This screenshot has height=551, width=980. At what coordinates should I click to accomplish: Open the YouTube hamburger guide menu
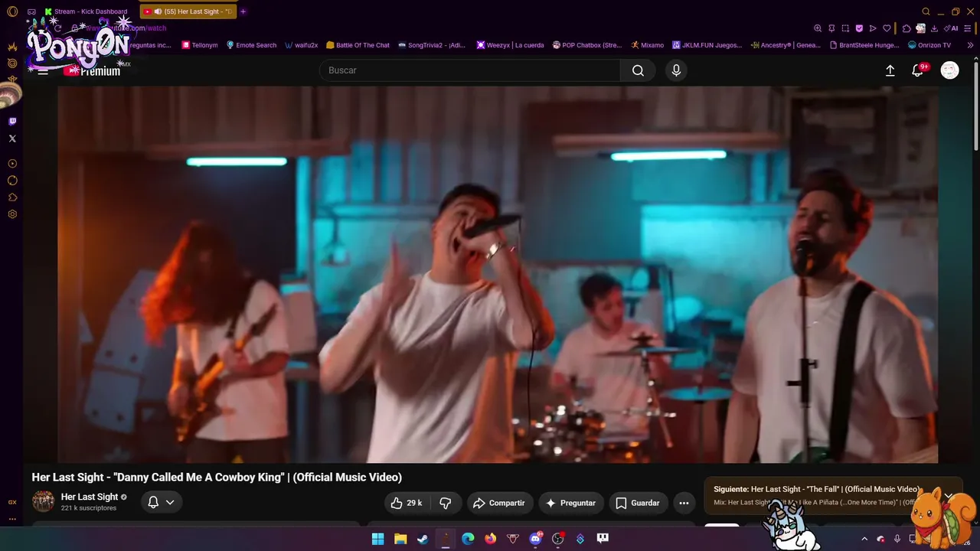(x=43, y=70)
